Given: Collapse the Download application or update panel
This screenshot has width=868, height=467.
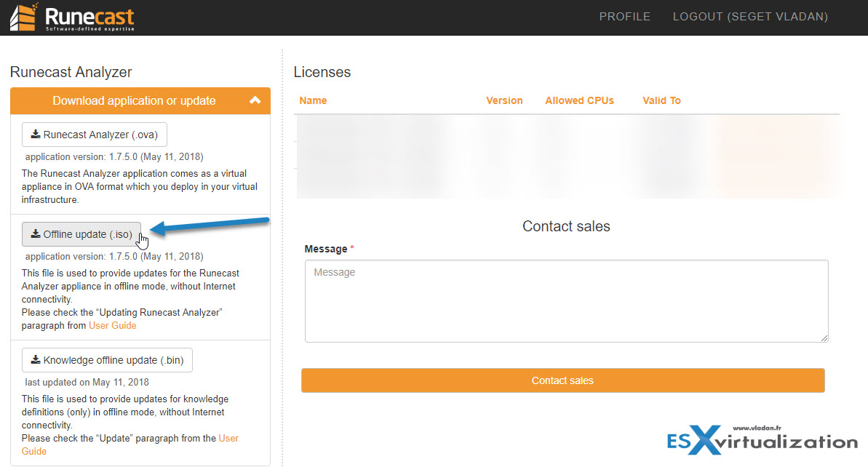Looking at the screenshot, I should (x=140, y=100).
